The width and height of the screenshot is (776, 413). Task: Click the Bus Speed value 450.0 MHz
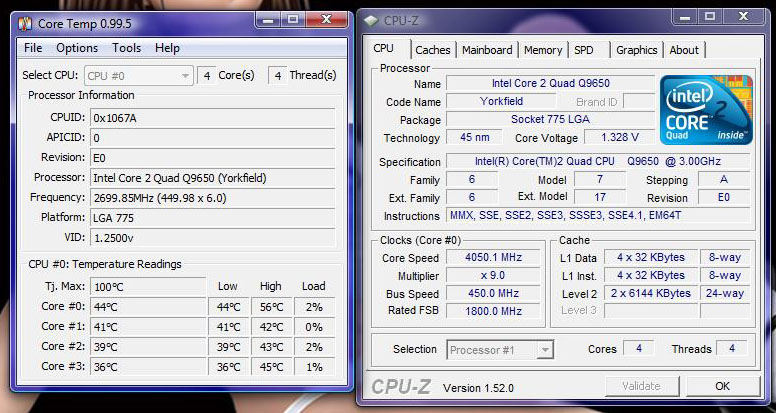[x=493, y=293]
